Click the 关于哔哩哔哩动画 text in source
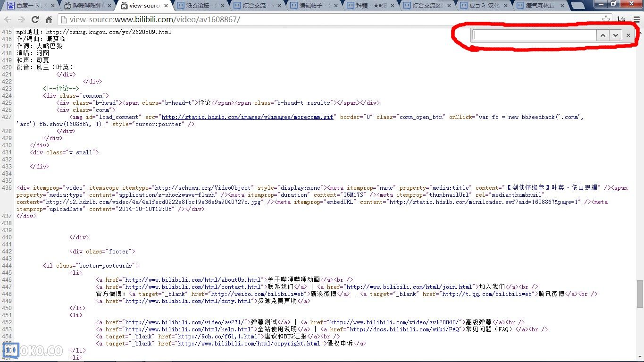This screenshot has height=362, width=644. click(294, 280)
